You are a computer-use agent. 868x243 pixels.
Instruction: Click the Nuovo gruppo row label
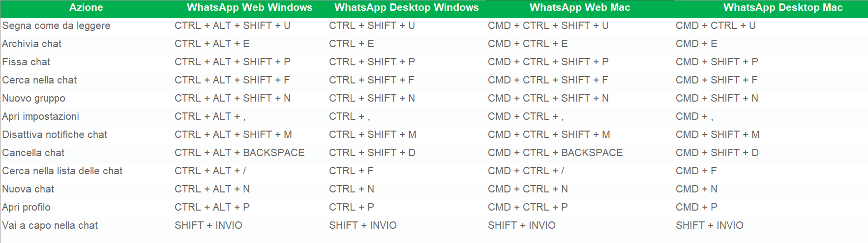coord(33,98)
